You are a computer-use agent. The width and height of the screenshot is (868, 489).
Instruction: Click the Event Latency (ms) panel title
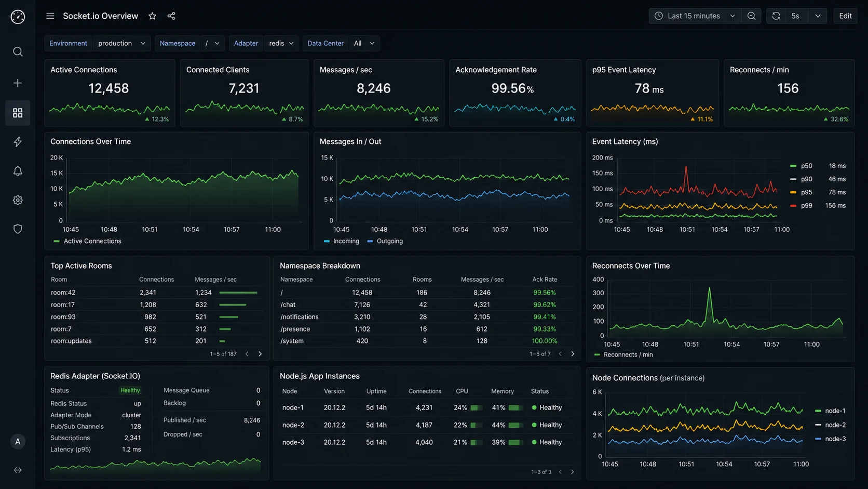pos(625,141)
